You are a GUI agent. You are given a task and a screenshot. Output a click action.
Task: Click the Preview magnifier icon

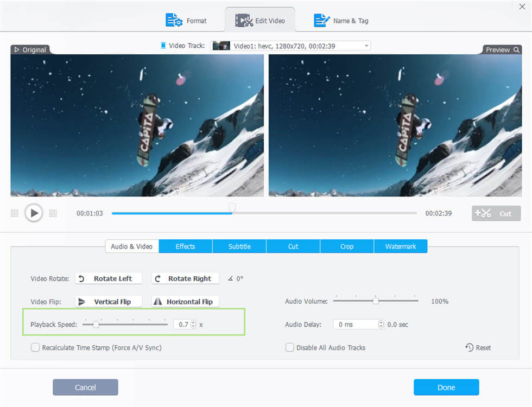coord(516,50)
